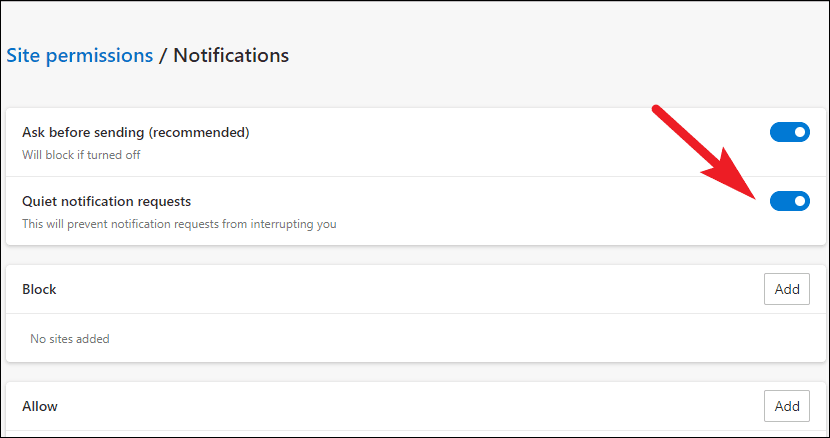This screenshot has height=438, width=830.
Task: Click "No sites added" in Block list
Action: tap(69, 339)
